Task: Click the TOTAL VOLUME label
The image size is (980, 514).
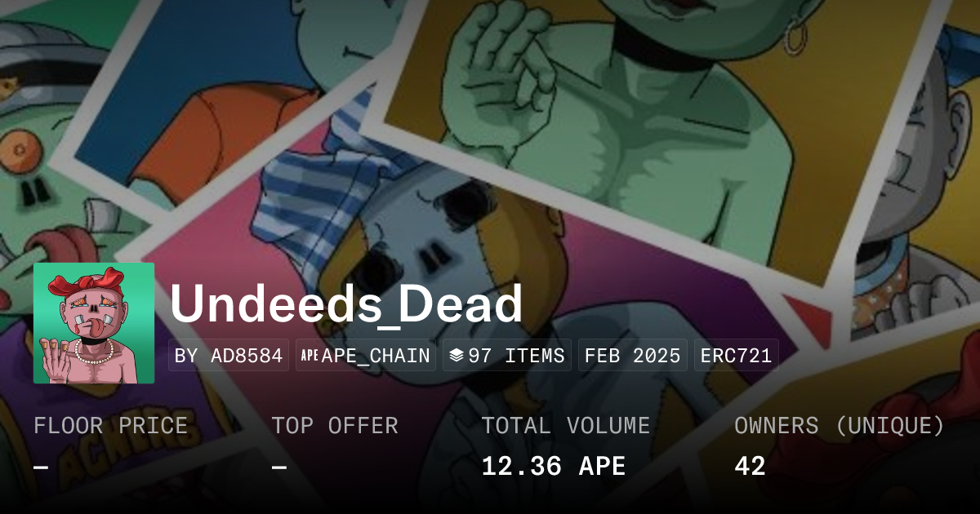Action: pyautogui.click(x=566, y=426)
